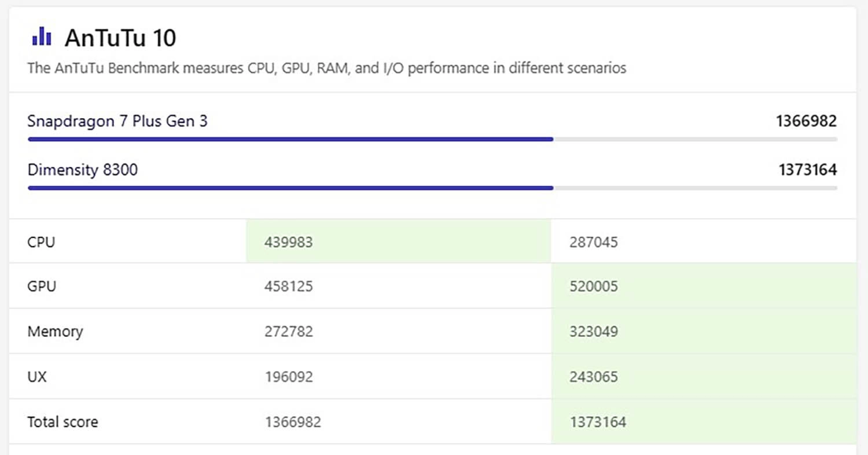Click the AnTuTu bar chart icon
The width and height of the screenshot is (868, 455).
(42, 38)
